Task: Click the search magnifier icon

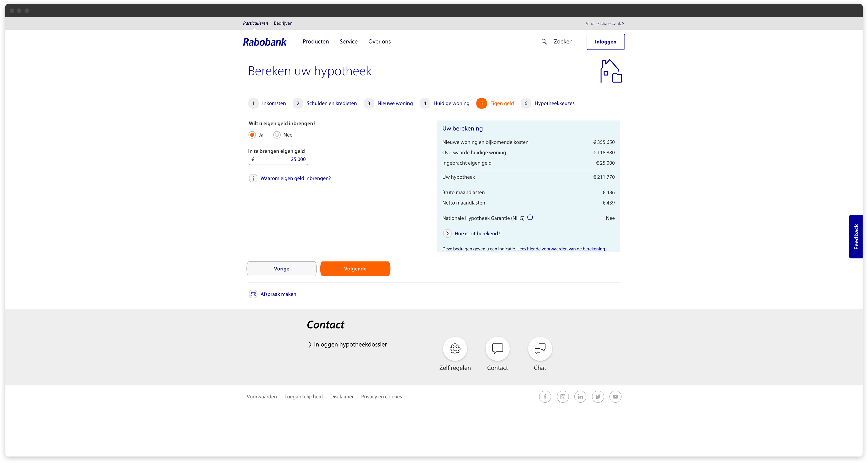Action: pos(544,42)
